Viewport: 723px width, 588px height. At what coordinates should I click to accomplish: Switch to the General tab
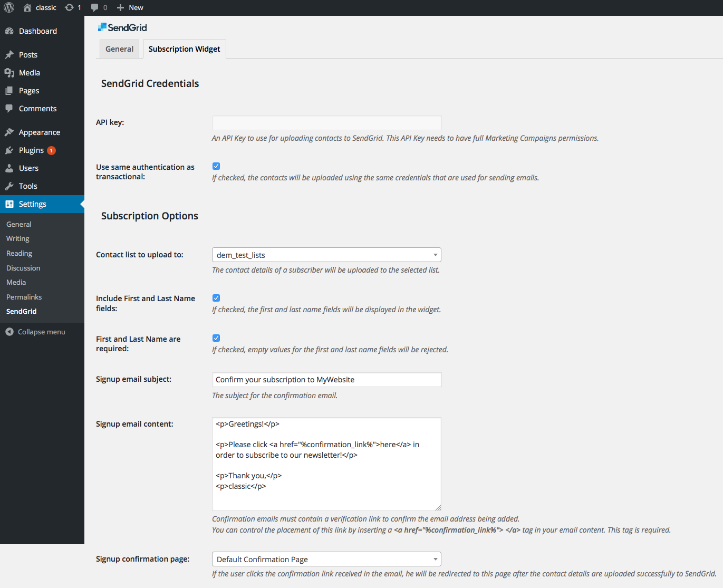pos(119,49)
